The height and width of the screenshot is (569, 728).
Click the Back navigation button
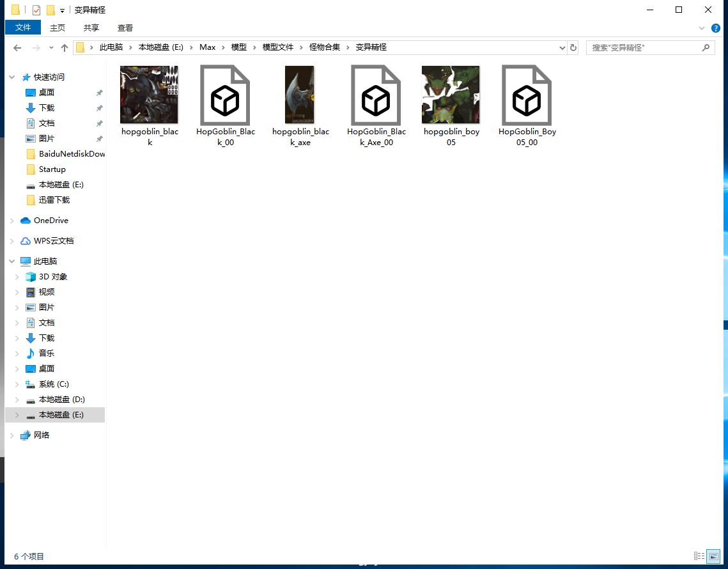17,48
